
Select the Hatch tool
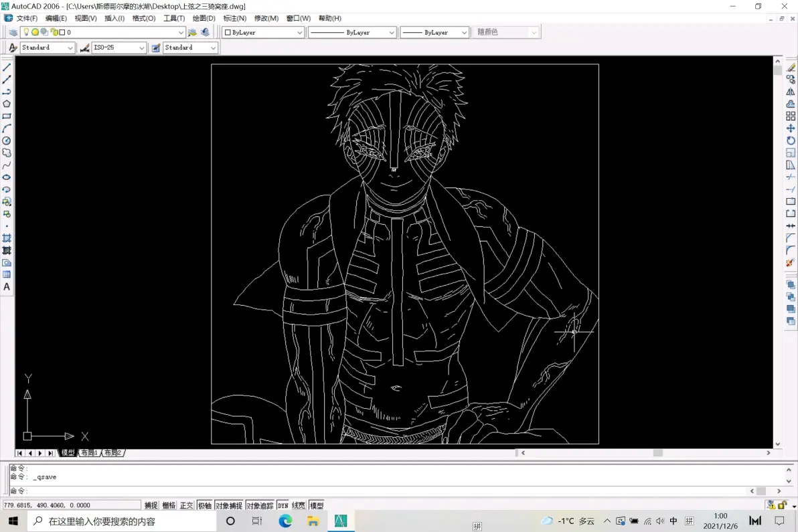[x=7, y=238]
